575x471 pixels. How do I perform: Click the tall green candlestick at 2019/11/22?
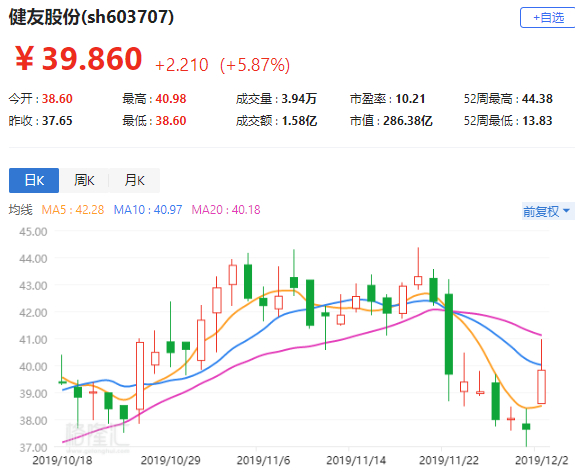(449, 334)
